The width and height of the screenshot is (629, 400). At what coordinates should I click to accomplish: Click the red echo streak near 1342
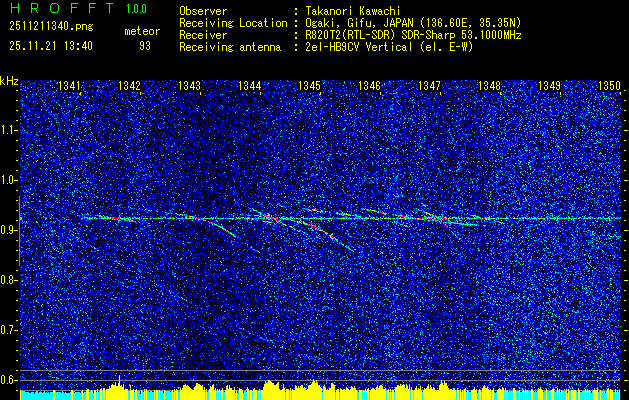[x=116, y=218]
